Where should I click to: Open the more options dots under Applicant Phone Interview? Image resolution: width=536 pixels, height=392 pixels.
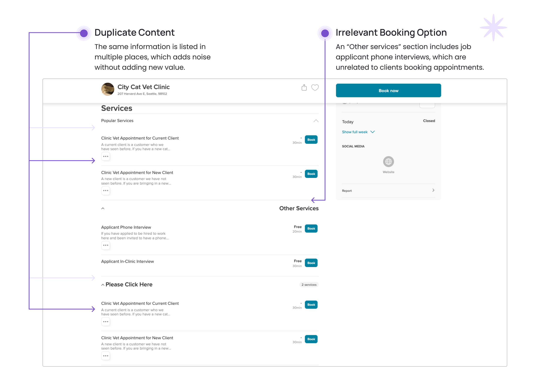[106, 245]
